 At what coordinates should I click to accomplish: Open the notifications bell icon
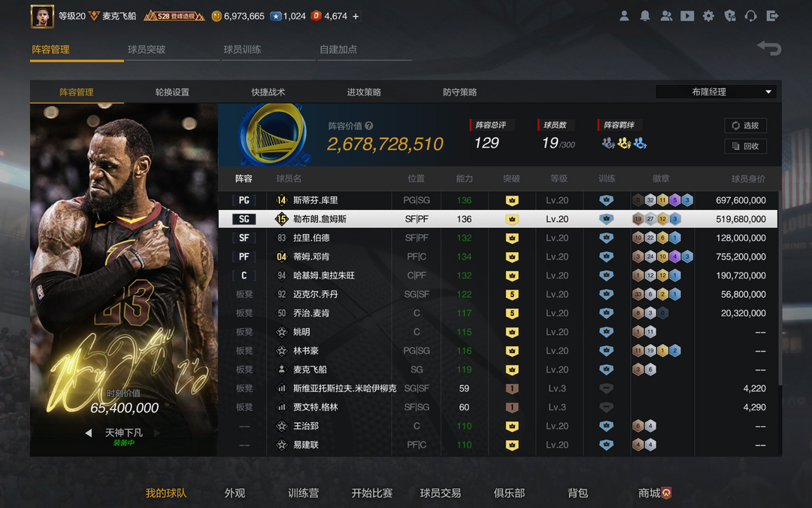[x=645, y=16]
